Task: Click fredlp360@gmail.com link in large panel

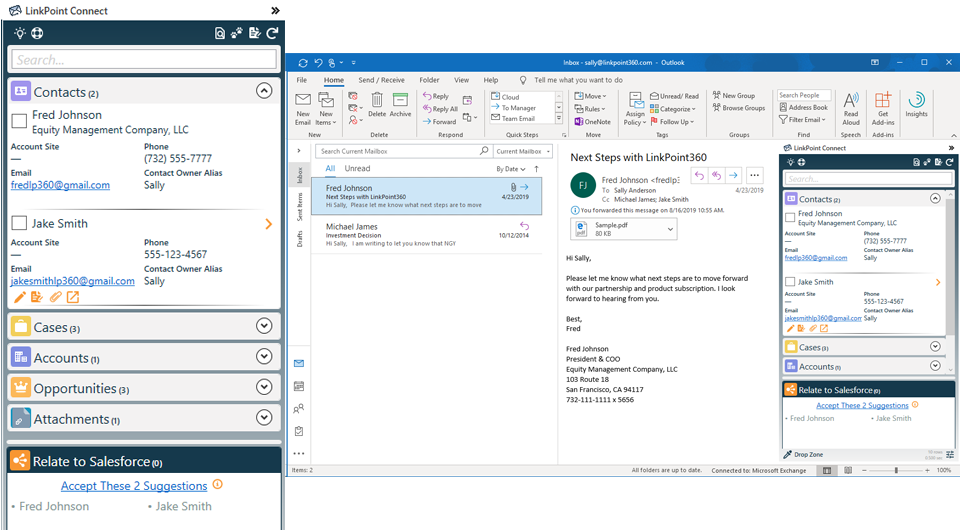Action: [60, 185]
